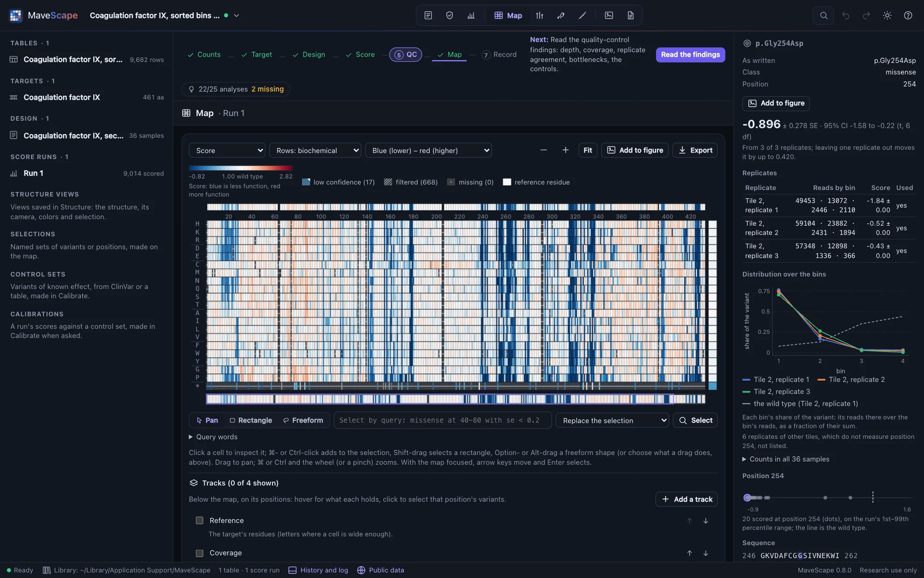924x578 pixels.
Task: Click the map overview navigator strip below heatmap
Action: click(x=456, y=399)
